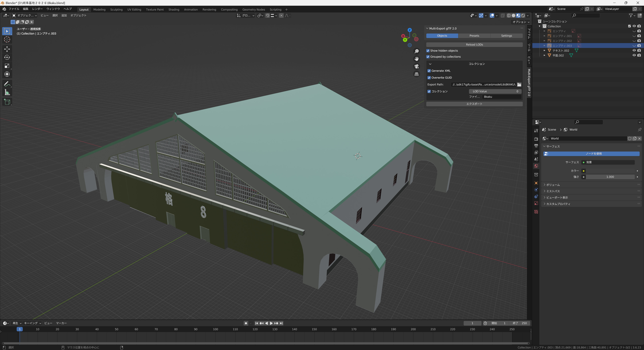The width and height of the screenshot is (644, 350).
Task: Open the object mode dropdown
Action: click(x=24, y=15)
